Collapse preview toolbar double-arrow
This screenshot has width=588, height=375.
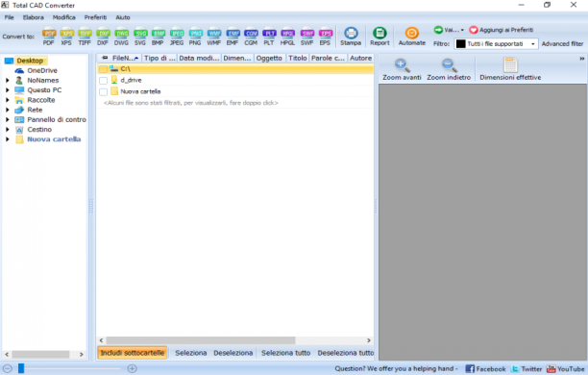(581, 59)
